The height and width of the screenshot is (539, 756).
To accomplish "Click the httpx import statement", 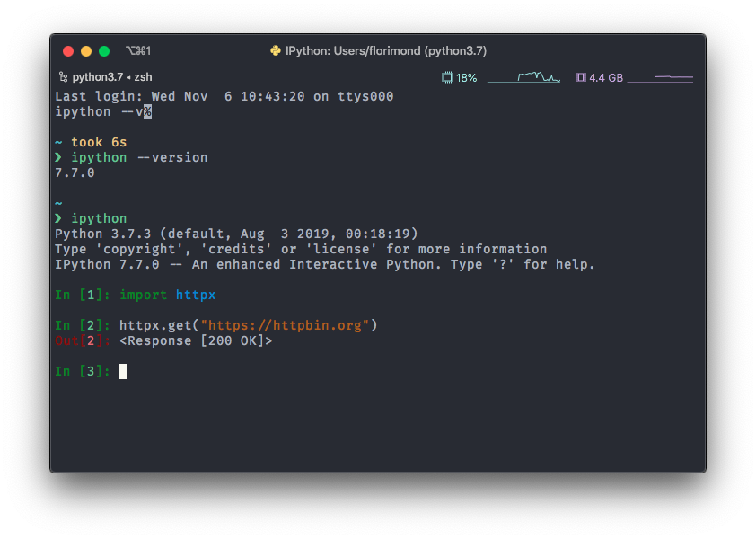I will (x=170, y=294).
